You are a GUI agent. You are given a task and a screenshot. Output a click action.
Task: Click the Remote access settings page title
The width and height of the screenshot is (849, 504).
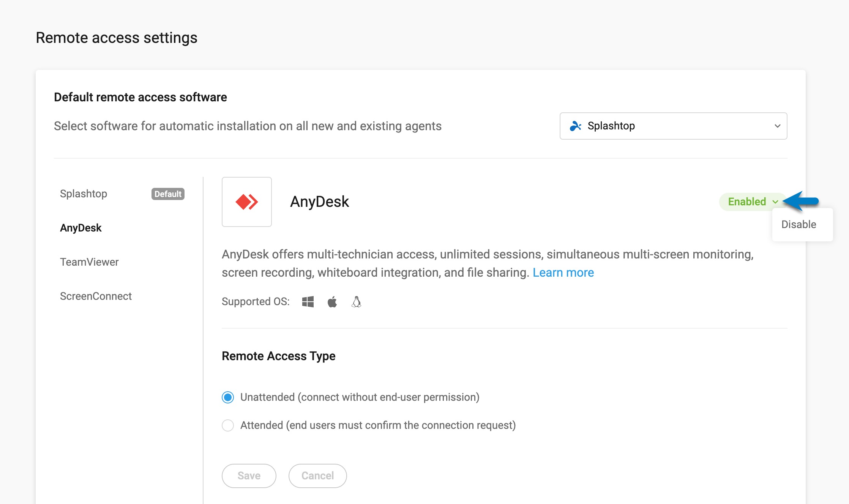117,38
